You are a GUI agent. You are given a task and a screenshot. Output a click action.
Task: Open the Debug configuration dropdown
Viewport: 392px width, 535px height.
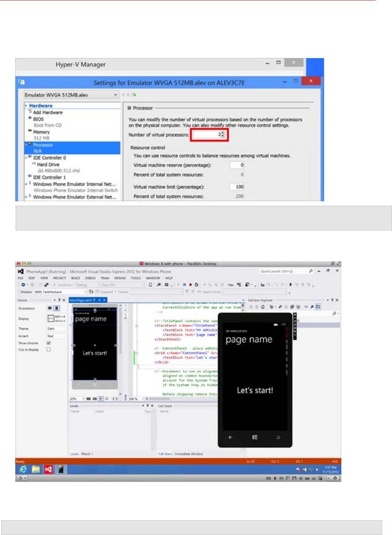click(x=88, y=285)
